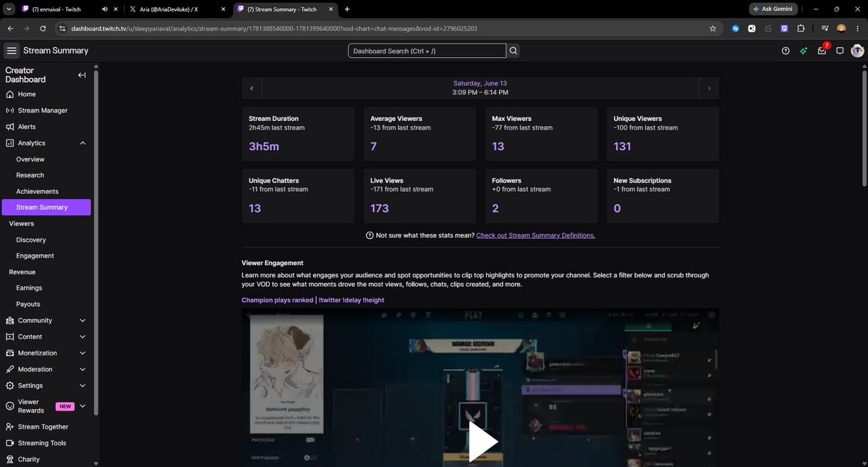Click the dashboard search magnifier button
The height and width of the screenshot is (467, 868).
(514, 51)
